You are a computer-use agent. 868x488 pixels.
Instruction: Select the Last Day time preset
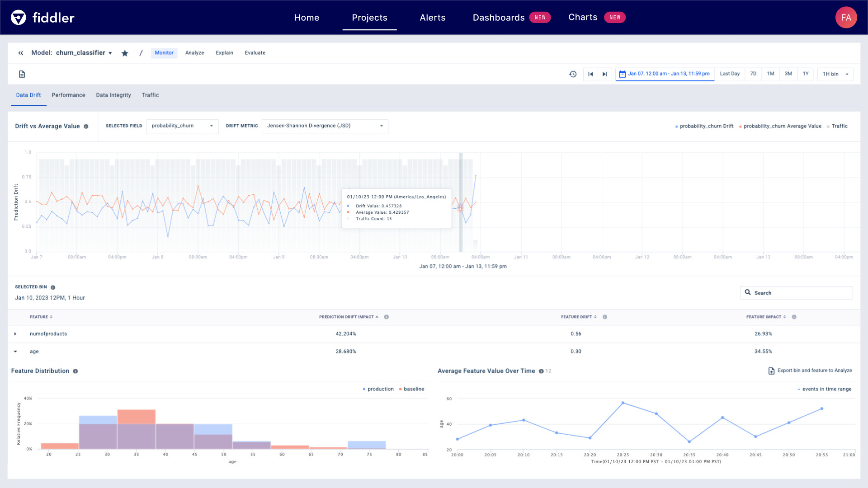pyautogui.click(x=730, y=74)
